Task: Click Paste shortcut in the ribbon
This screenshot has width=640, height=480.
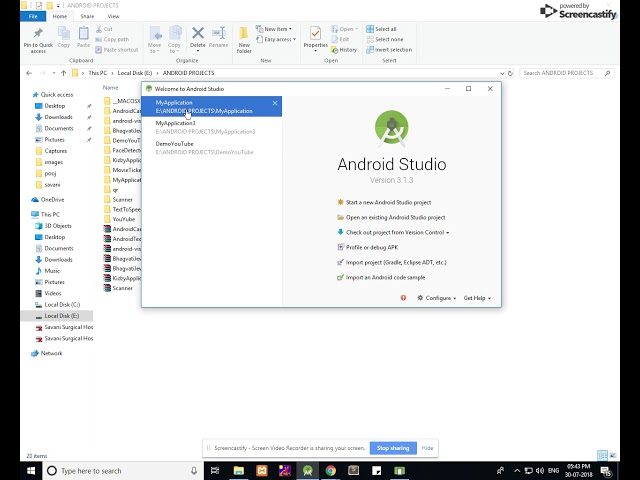Action: click(117, 50)
